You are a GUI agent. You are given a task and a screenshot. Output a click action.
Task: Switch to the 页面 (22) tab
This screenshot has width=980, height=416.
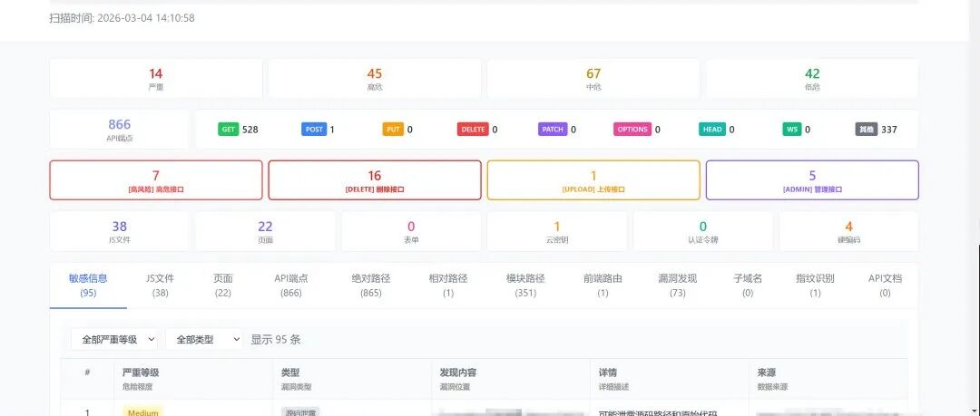223,285
